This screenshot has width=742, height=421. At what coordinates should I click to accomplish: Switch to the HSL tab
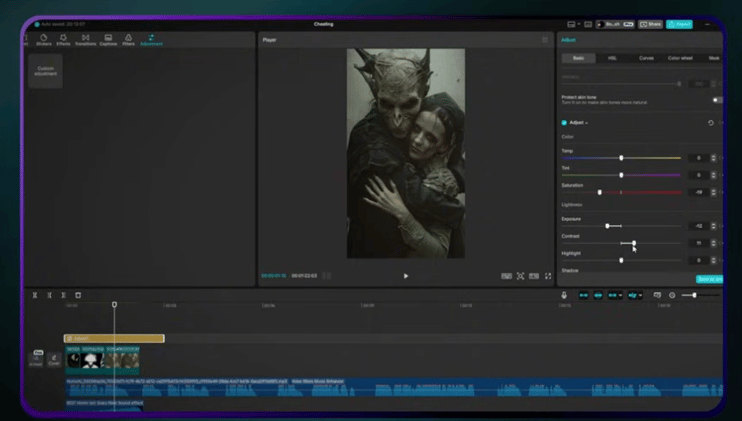pyautogui.click(x=612, y=58)
